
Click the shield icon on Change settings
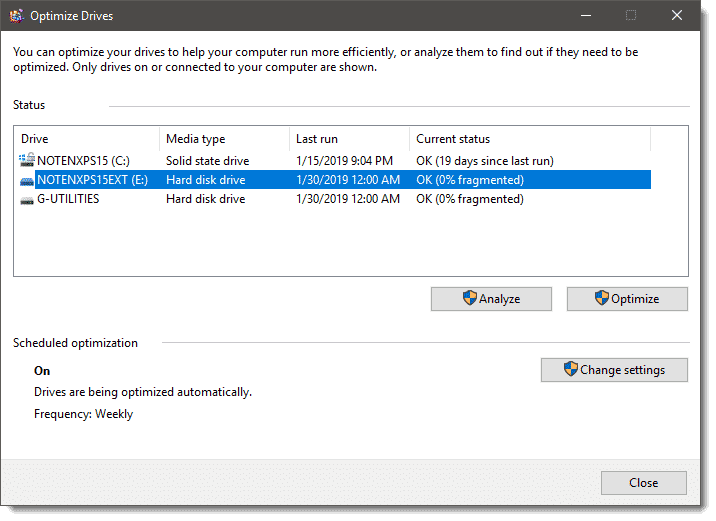(x=570, y=370)
